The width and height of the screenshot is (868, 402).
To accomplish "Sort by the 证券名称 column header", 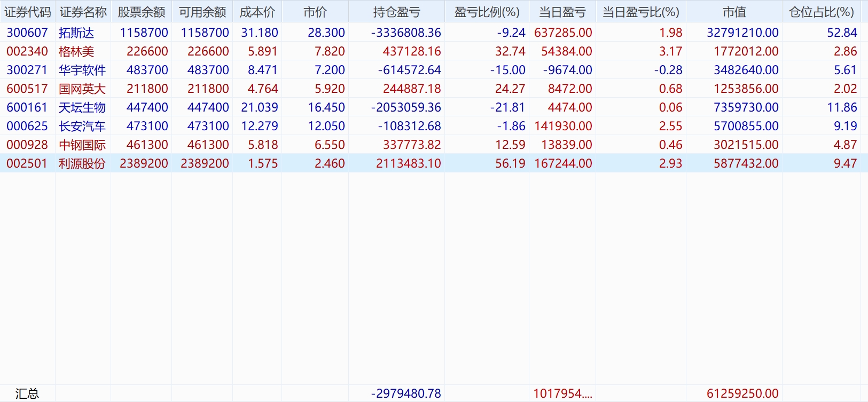I will (83, 12).
